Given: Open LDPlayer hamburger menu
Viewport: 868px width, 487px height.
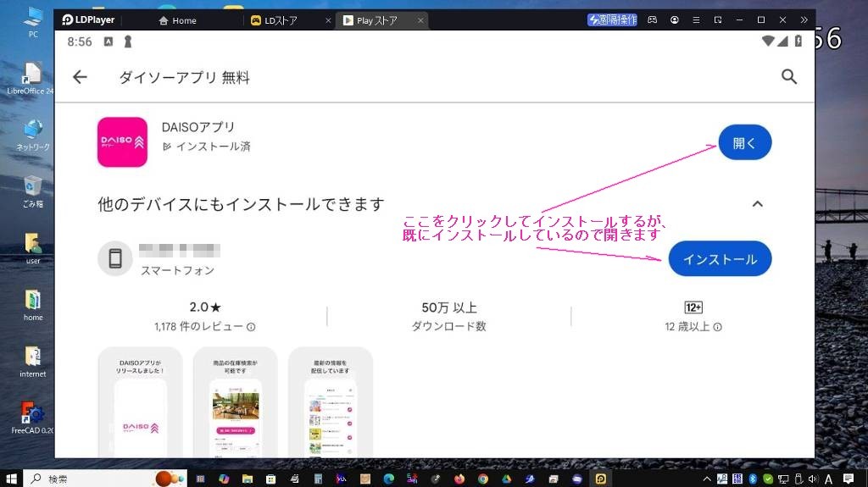Looking at the screenshot, I should tap(696, 19).
